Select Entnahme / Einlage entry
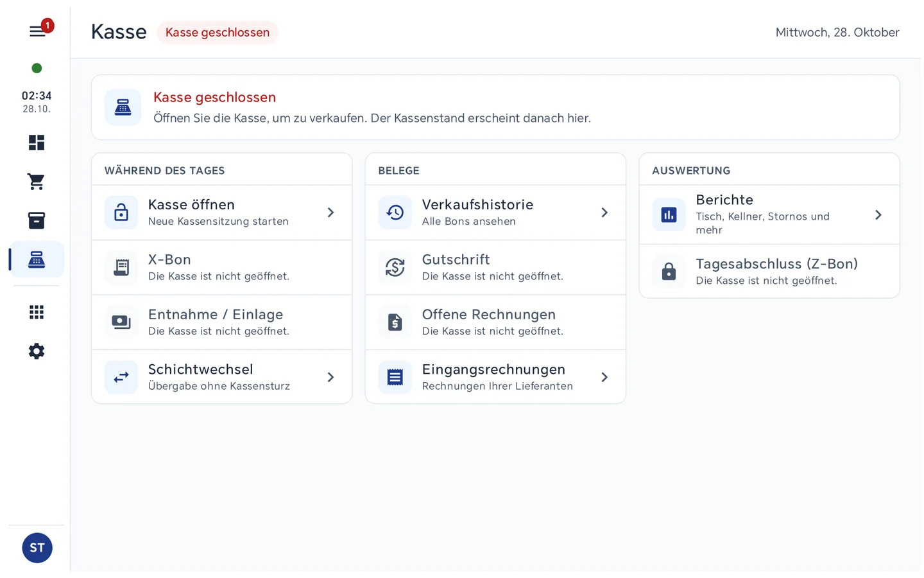 coord(222,322)
